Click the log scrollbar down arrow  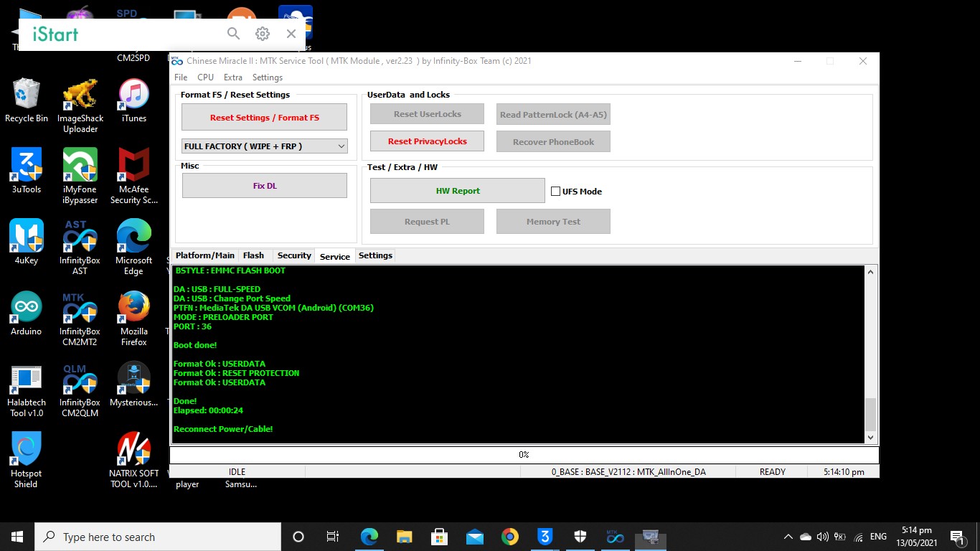click(870, 437)
